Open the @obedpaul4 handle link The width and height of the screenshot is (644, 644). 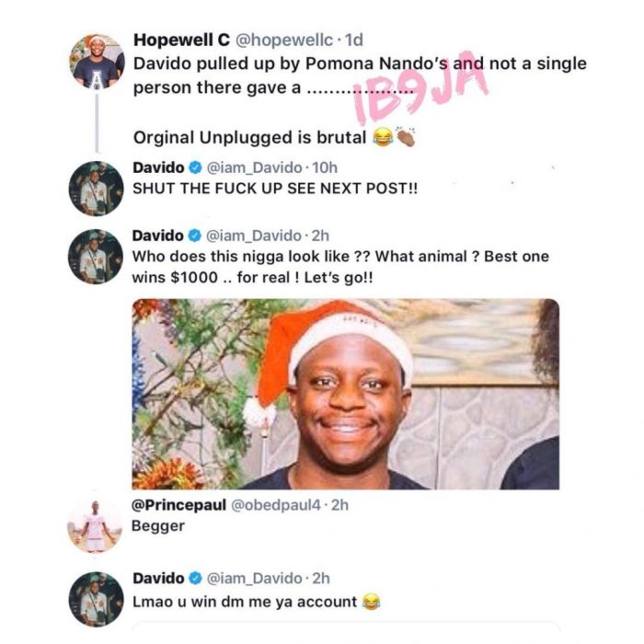(276, 505)
